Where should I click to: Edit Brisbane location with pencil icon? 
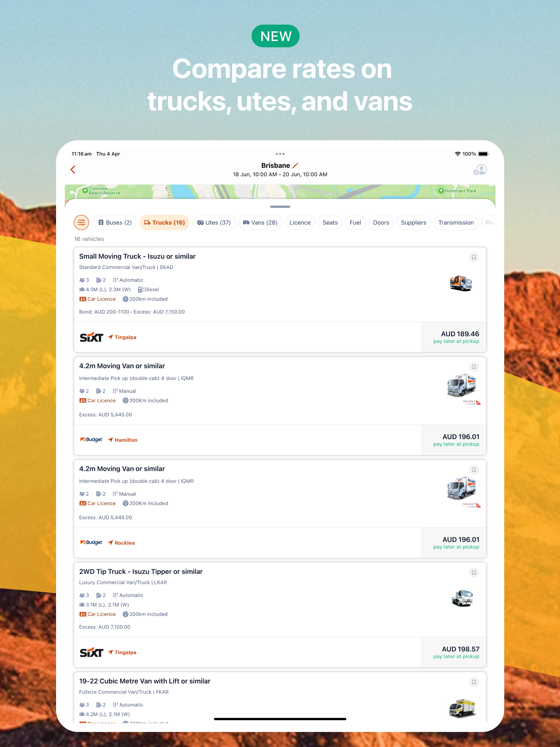point(295,165)
